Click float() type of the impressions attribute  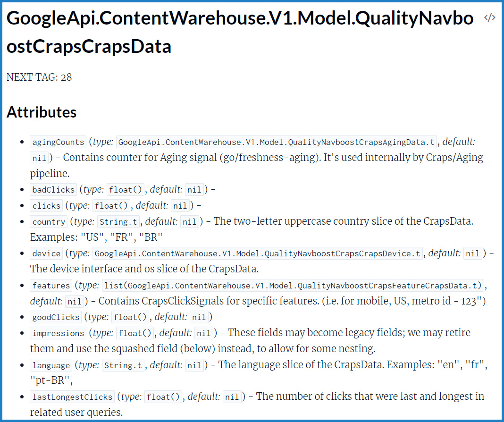tap(136, 333)
